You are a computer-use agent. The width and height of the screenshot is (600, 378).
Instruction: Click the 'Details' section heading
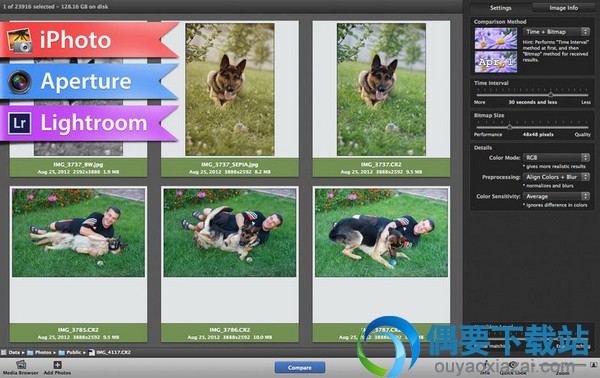point(483,148)
